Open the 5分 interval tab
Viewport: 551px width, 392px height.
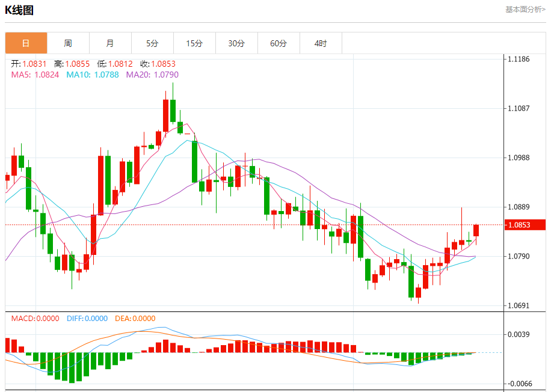[x=152, y=43]
